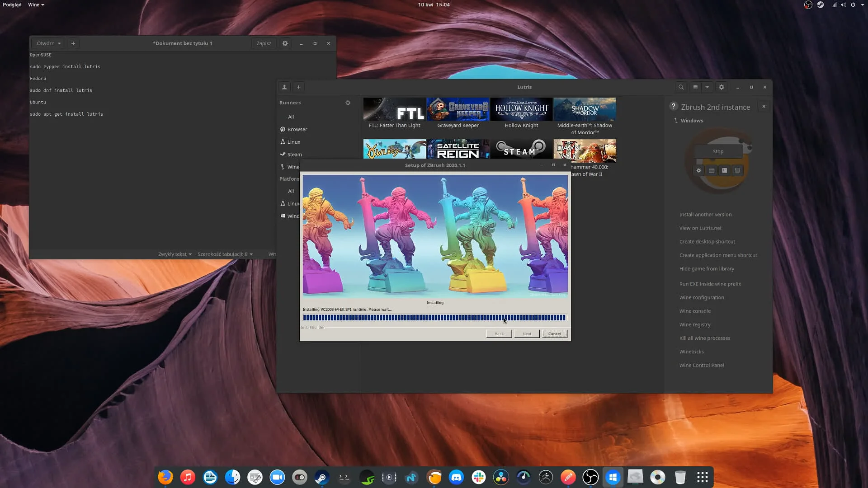Click the trash icon in Zbrush panel
Image resolution: width=868 pixels, height=488 pixels.
point(737,171)
